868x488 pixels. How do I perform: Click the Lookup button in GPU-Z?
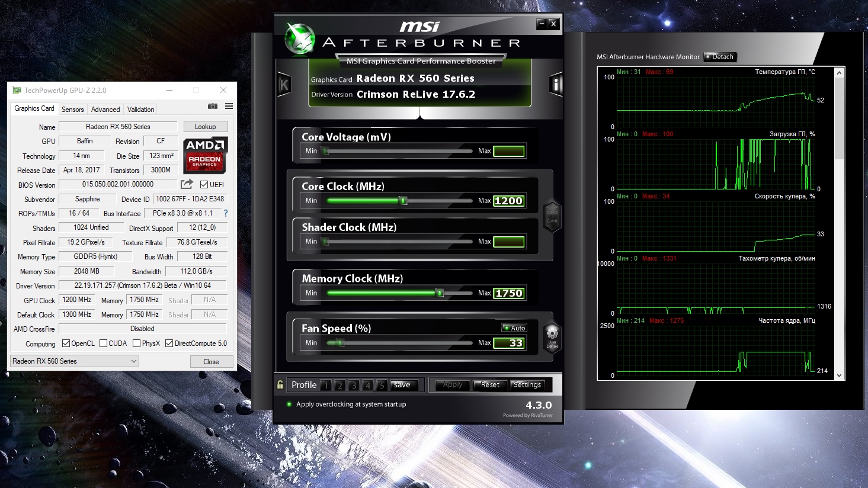pyautogui.click(x=205, y=127)
